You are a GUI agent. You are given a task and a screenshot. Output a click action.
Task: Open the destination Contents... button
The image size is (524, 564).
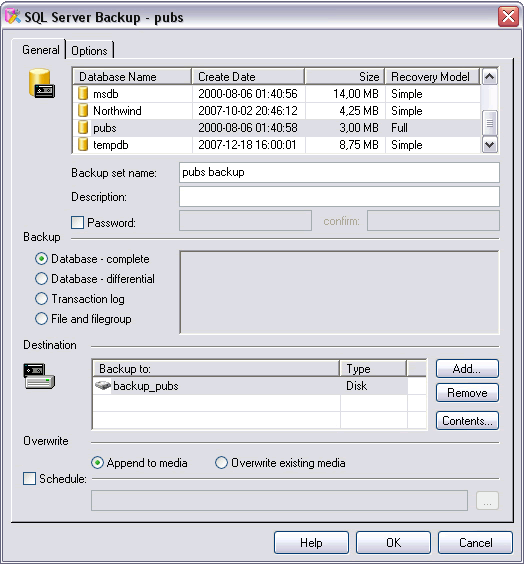[467, 420]
